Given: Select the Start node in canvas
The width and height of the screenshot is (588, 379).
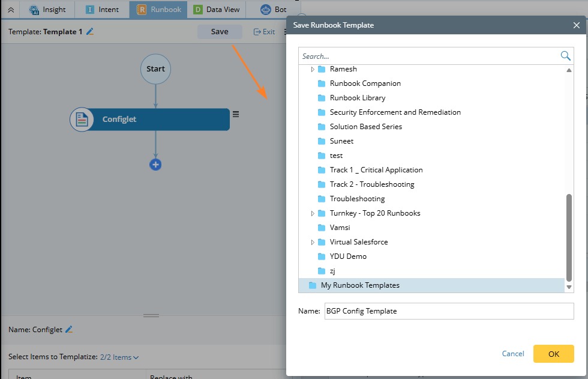Looking at the screenshot, I should pyautogui.click(x=155, y=68).
